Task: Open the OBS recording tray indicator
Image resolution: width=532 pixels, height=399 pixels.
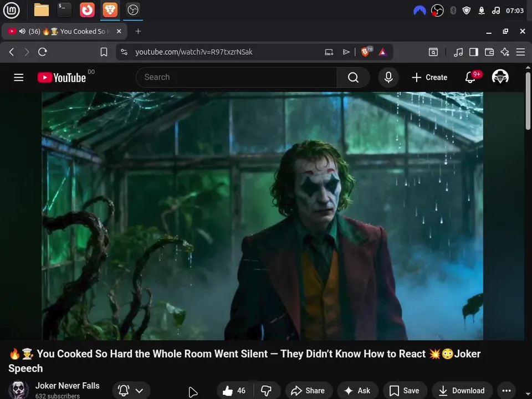Action: [x=437, y=11]
